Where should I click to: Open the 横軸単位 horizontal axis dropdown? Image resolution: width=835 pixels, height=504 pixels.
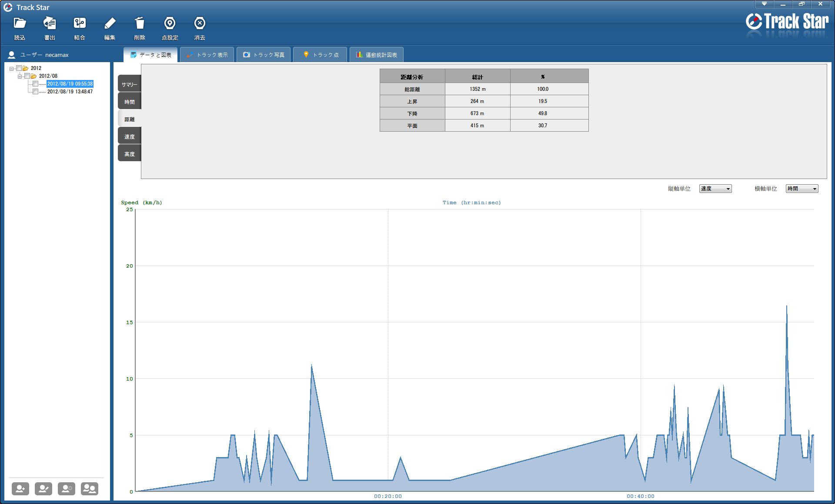pyautogui.click(x=802, y=189)
